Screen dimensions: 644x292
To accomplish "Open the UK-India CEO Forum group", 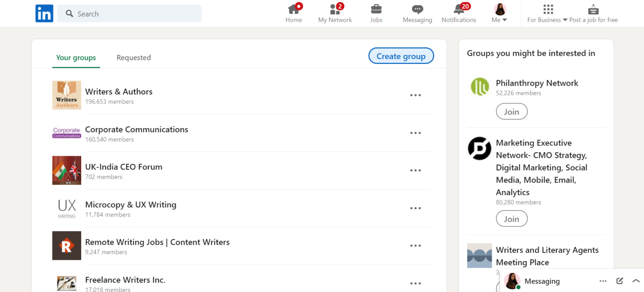I will click(124, 167).
